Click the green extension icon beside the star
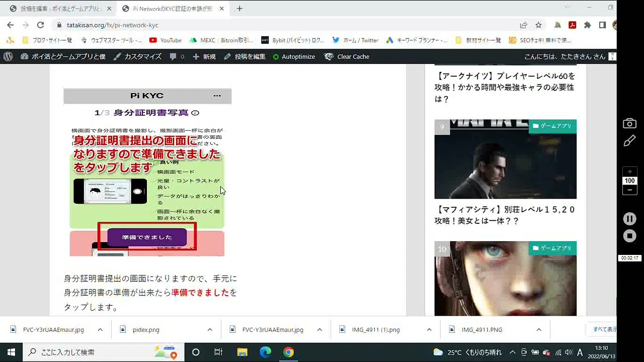 tap(557, 25)
